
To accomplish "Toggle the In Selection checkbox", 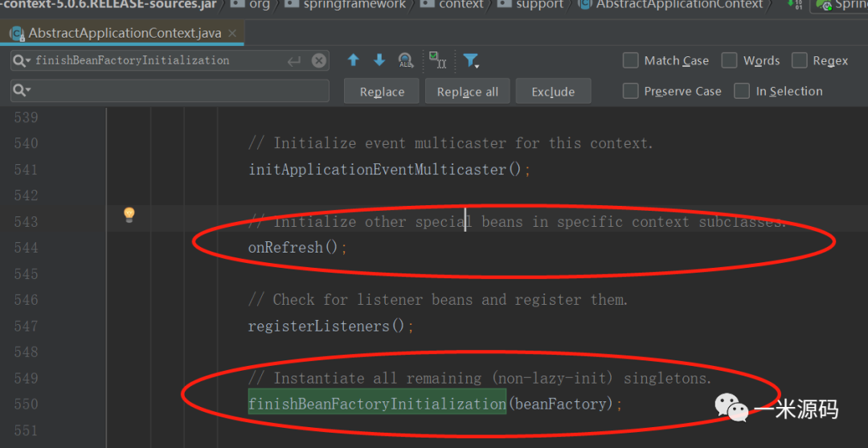I will coord(742,91).
